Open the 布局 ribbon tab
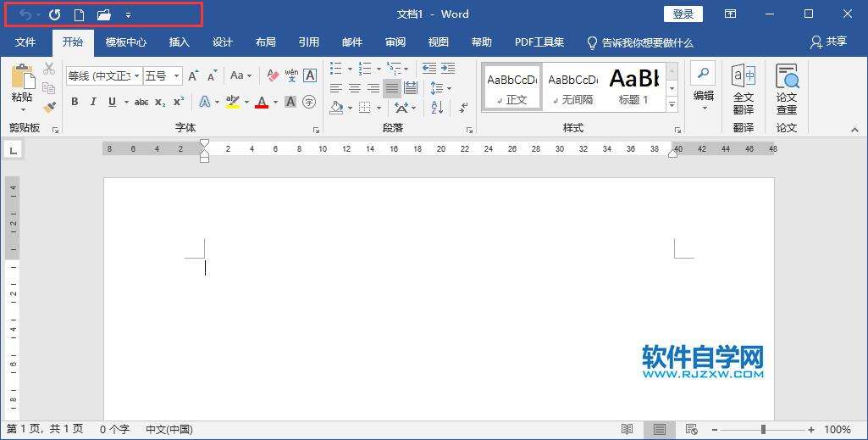Viewport: 868px width, 440px height. coord(265,42)
